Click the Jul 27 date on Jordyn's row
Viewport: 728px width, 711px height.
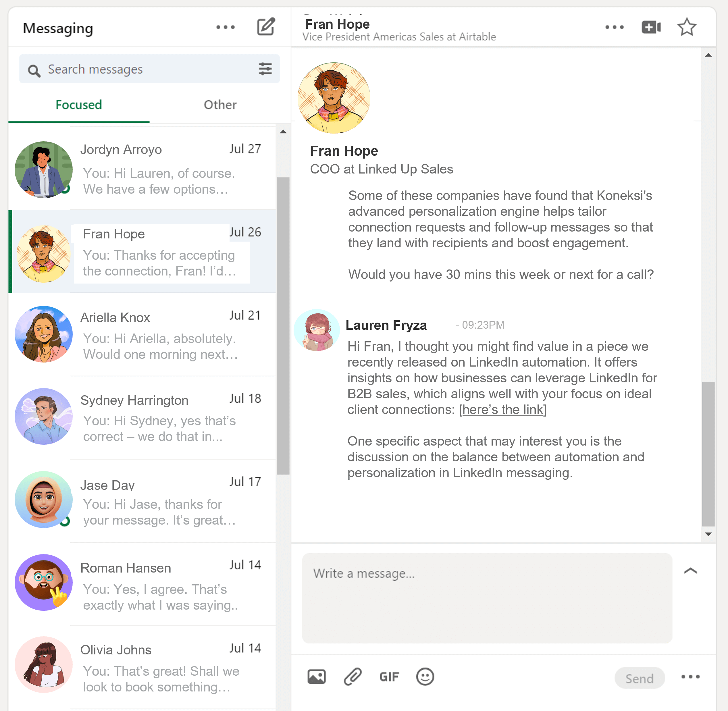245,149
